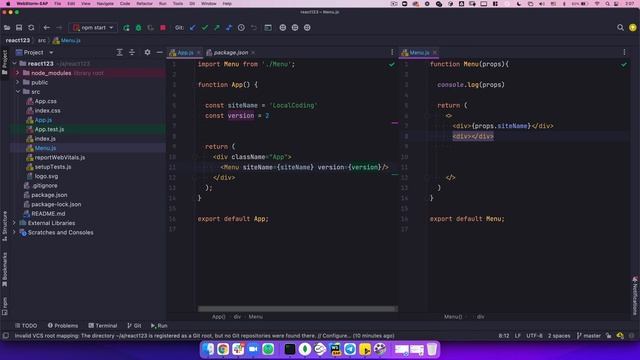
Task: Expand the node_modules folder
Action: coord(18,73)
